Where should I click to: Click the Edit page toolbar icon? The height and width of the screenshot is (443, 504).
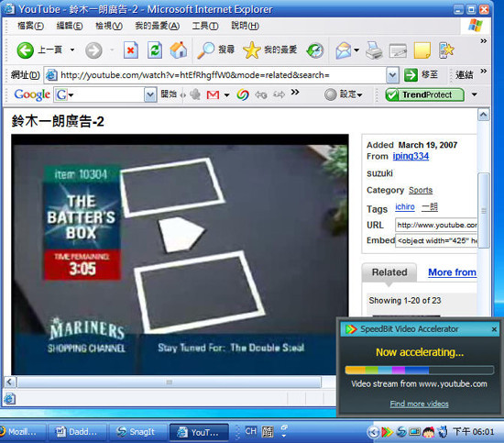(x=398, y=50)
